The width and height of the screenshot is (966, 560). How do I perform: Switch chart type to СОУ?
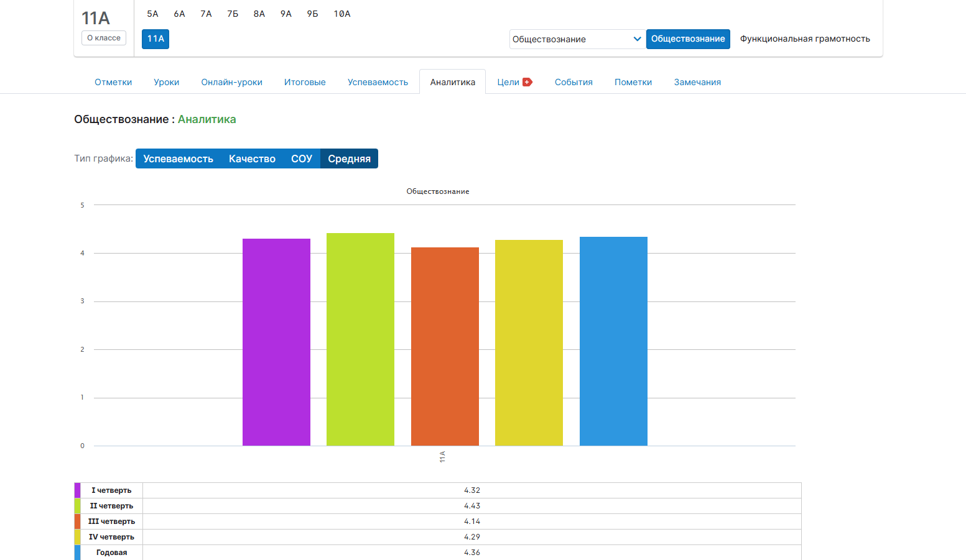302,158
